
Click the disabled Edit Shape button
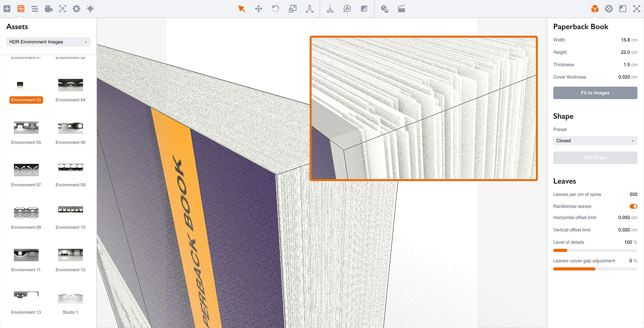(595, 157)
